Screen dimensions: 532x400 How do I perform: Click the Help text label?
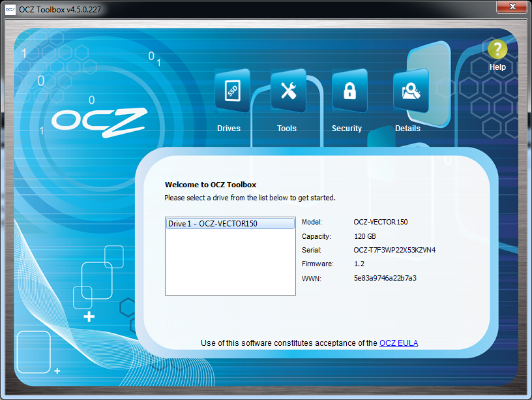pos(497,67)
